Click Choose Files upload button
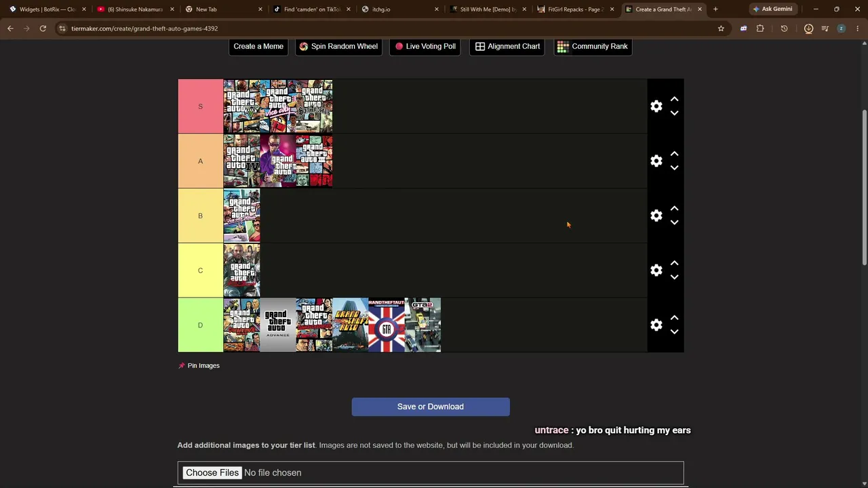Viewport: 868px width, 488px height. coord(212,472)
